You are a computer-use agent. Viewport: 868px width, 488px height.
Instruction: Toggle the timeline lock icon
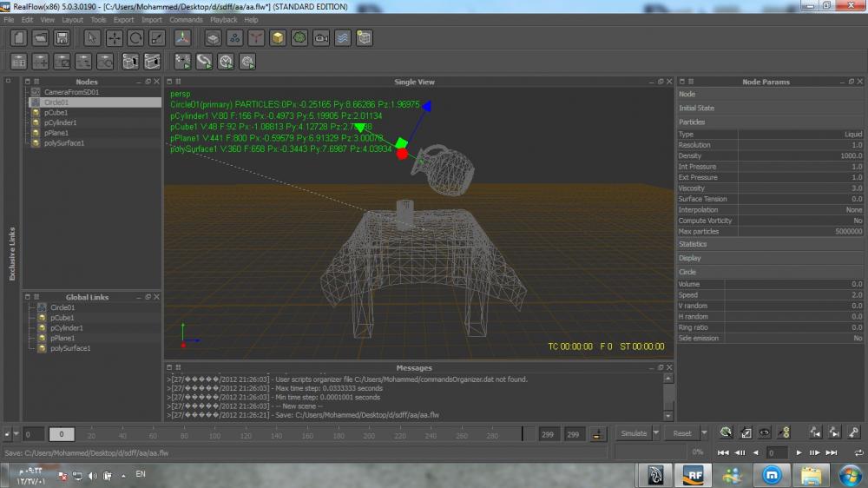pos(598,434)
